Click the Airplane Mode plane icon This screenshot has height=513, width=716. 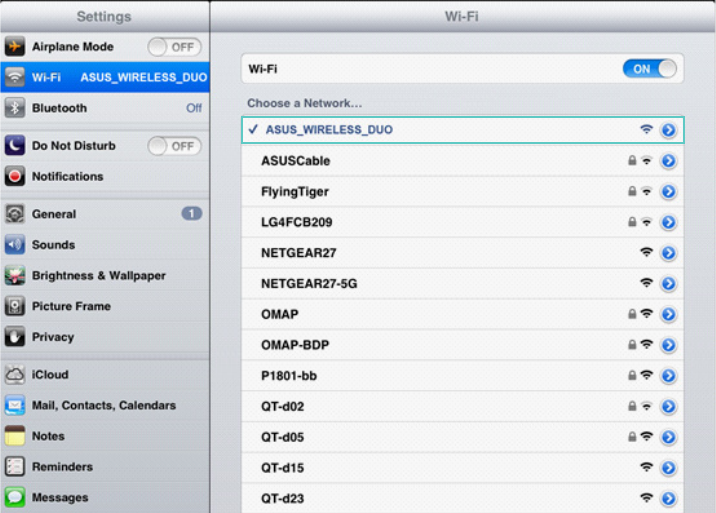[15, 47]
